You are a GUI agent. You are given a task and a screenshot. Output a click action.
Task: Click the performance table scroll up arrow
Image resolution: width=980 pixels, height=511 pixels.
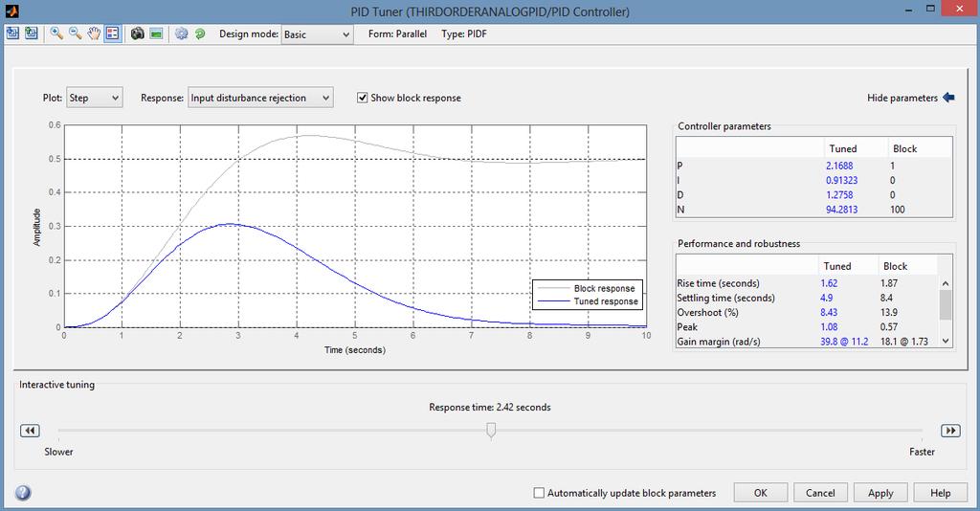coord(946,283)
